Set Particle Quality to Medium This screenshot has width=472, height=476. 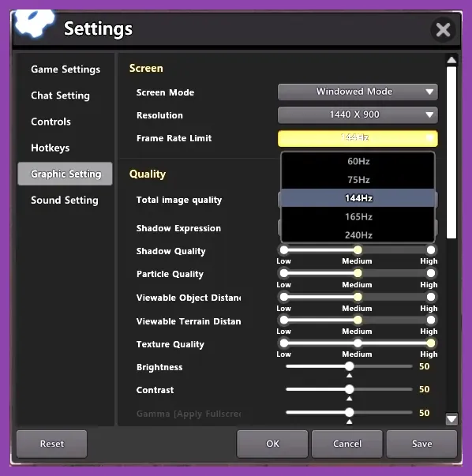[358, 273]
